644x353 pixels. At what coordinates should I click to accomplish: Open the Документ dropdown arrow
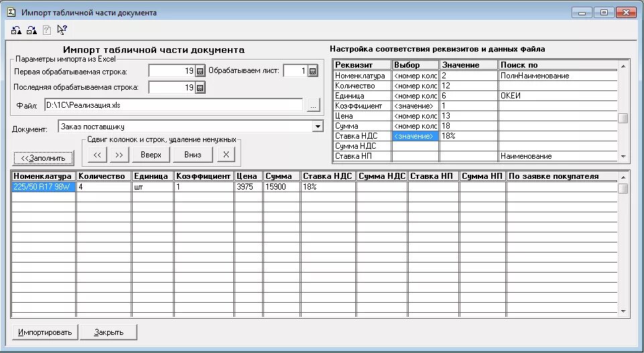click(318, 127)
